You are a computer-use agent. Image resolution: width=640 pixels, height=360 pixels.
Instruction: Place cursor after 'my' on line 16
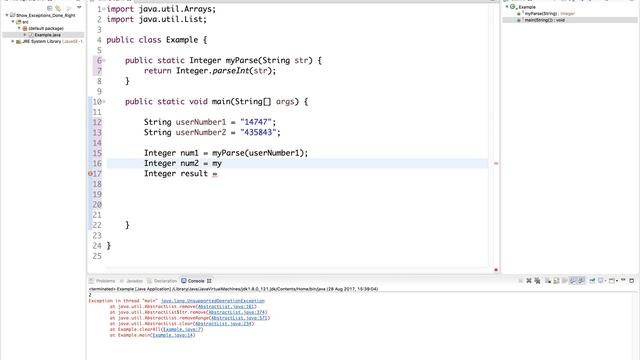click(222, 163)
